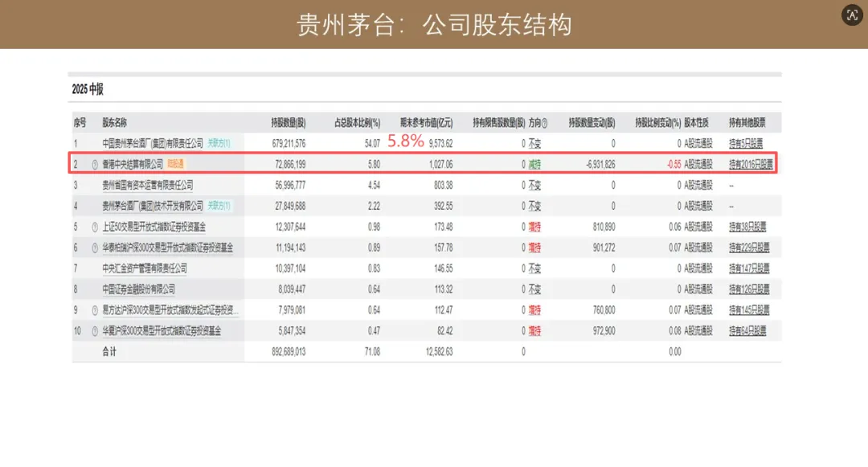Screen dimensions: 868x467
Task: Open 华泰柏瑞沪深300交易型开放式指数证券投资基金 link
Action: [x=168, y=248]
